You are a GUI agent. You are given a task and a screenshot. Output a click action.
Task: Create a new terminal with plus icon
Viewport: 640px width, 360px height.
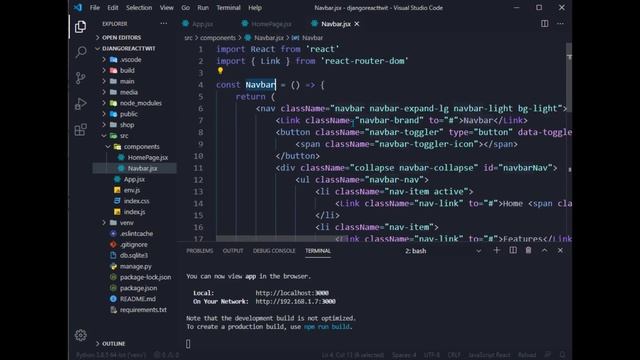pyautogui.click(x=496, y=250)
